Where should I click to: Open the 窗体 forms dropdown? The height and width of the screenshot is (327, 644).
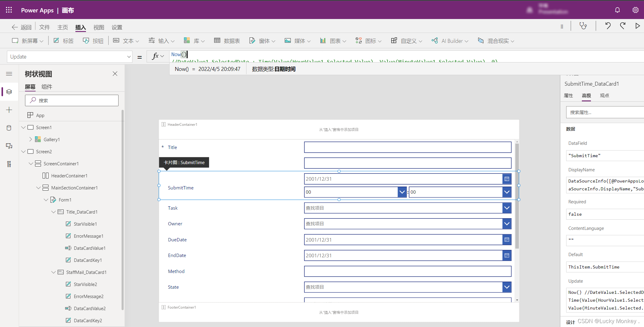(262, 41)
